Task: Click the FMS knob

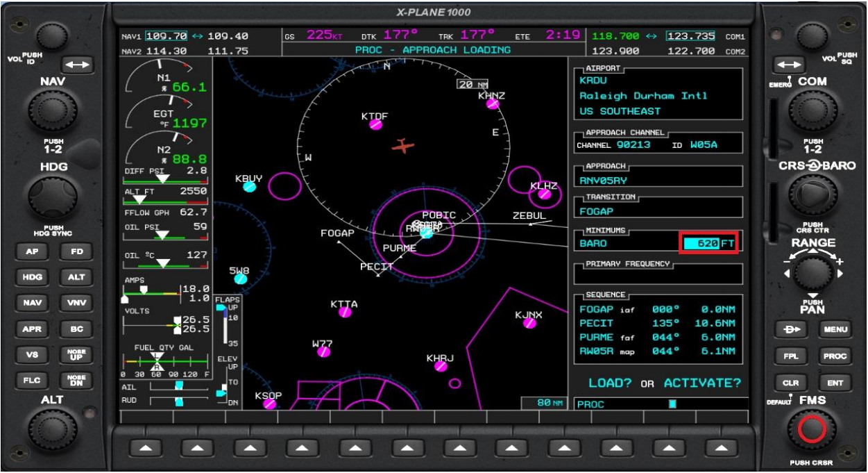Action: coord(812,431)
